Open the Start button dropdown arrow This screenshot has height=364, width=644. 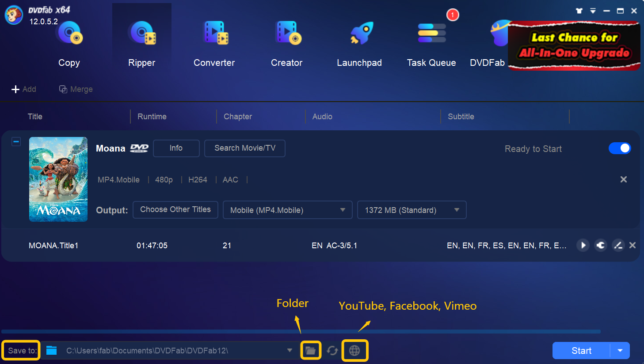pyautogui.click(x=620, y=351)
